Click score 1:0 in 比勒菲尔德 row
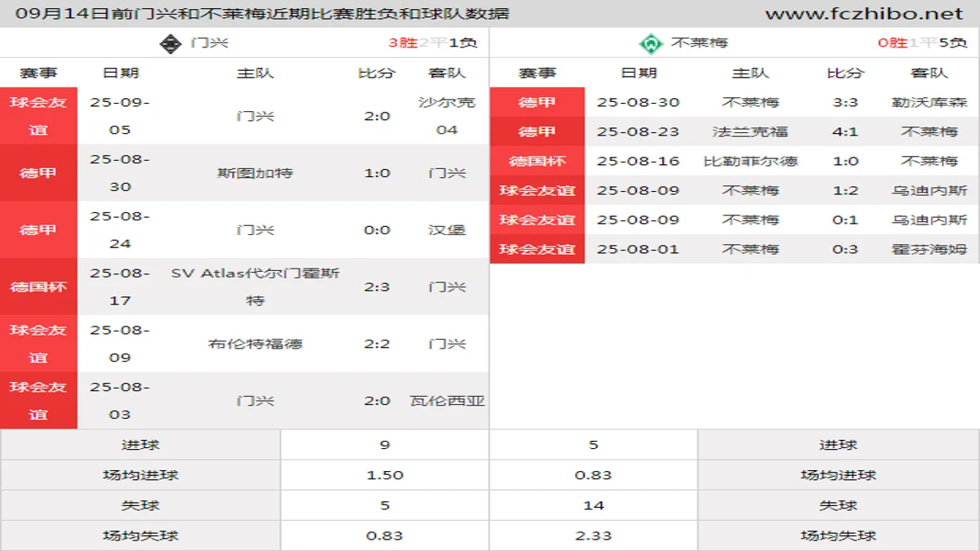Viewport: 980px width, 551px height. tap(845, 161)
